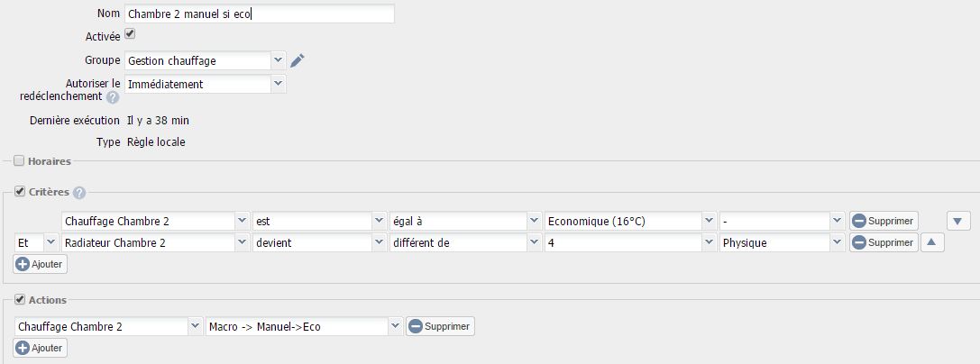
Task: Click help icon next to redéclenchement
Action: tap(113, 97)
